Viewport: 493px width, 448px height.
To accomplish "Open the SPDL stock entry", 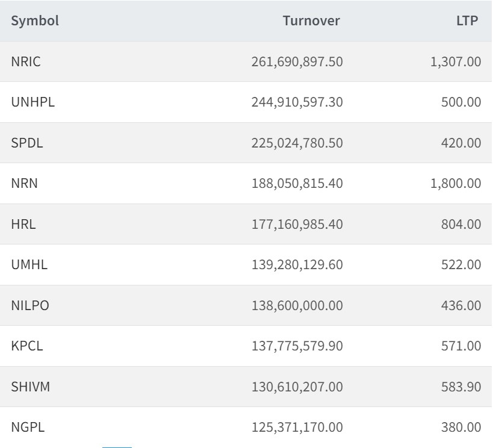I will click(26, 143).
